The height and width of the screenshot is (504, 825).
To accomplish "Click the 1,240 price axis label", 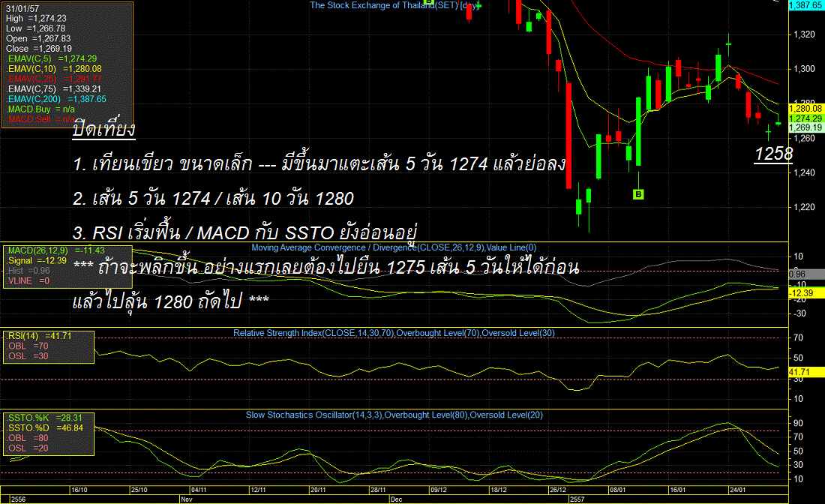I will (804, 172).
